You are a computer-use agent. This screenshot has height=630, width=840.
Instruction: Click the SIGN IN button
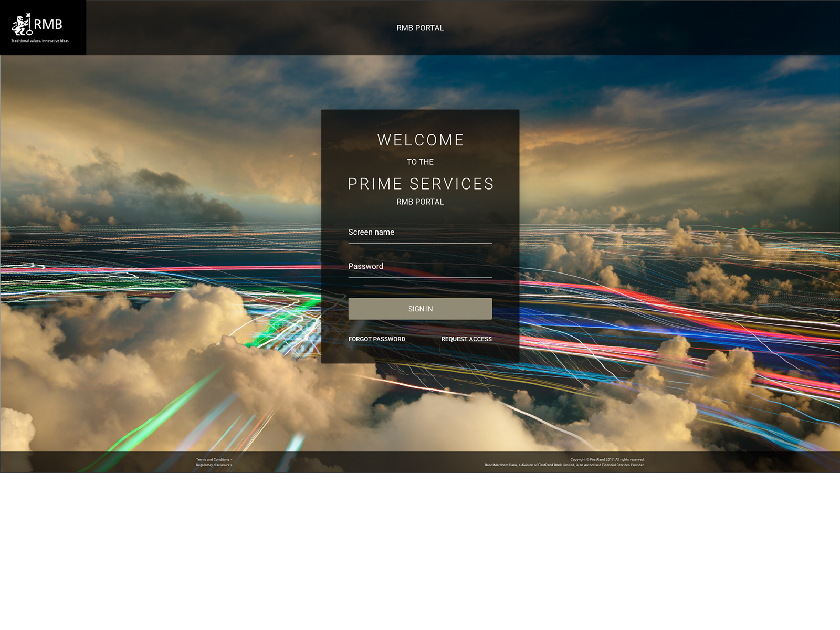point(420,309)
